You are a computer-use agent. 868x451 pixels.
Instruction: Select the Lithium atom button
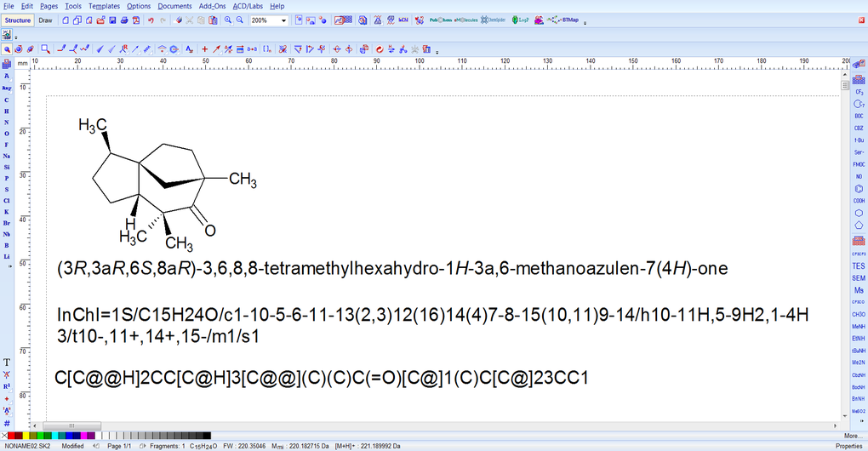tap(7, 257)
